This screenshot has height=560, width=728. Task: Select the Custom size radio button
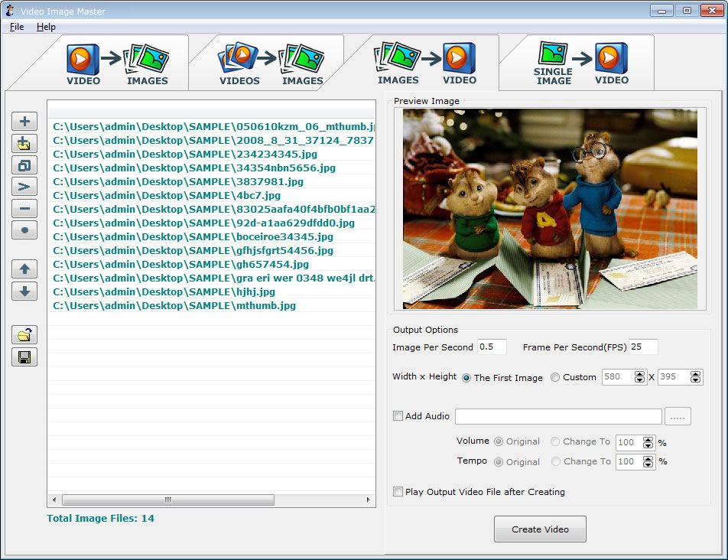pyautogui.click(x=555, y=377)
